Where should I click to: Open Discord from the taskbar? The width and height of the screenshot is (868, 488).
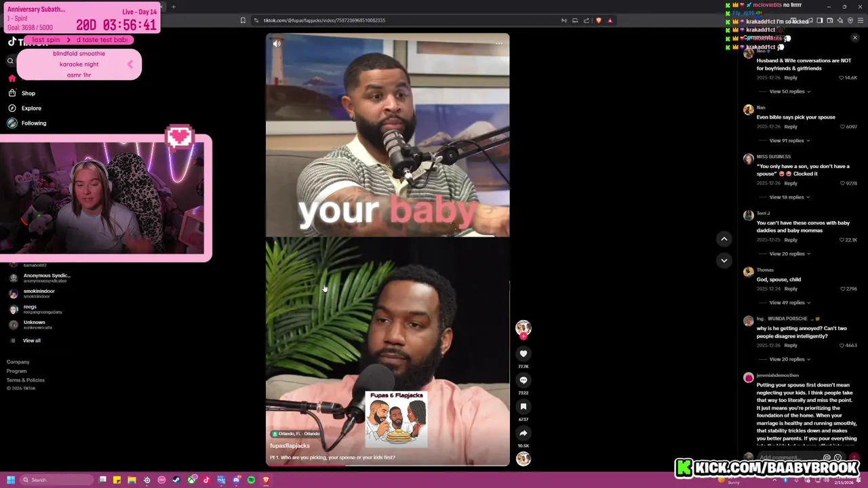(236, 480)
